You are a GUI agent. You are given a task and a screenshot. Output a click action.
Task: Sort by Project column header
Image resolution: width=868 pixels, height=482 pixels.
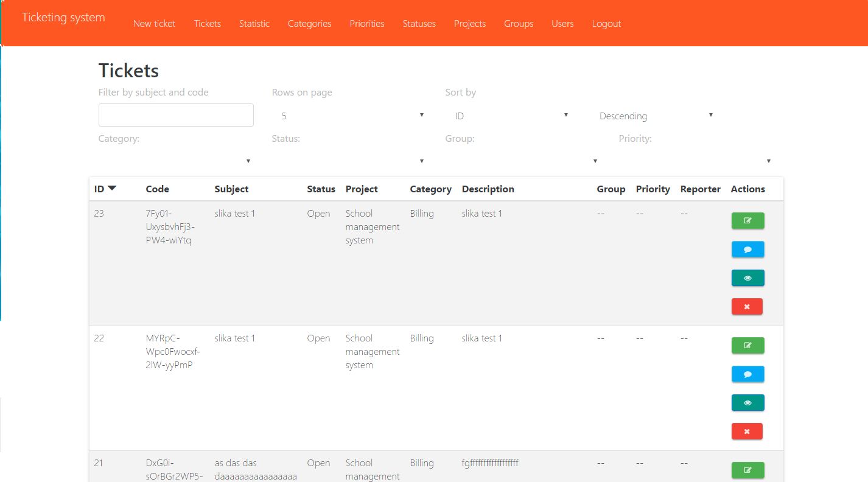[x=362, y=189]
